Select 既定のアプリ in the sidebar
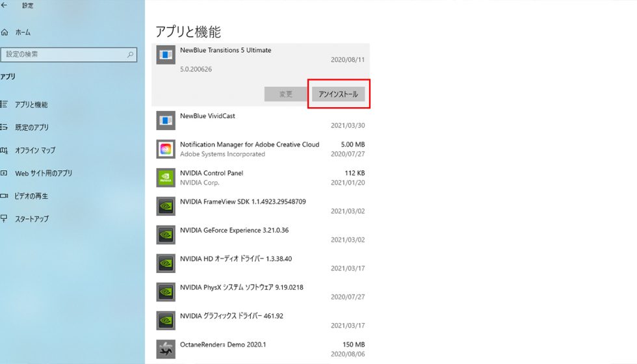This screenshot has height=364, width=637. 32,127
